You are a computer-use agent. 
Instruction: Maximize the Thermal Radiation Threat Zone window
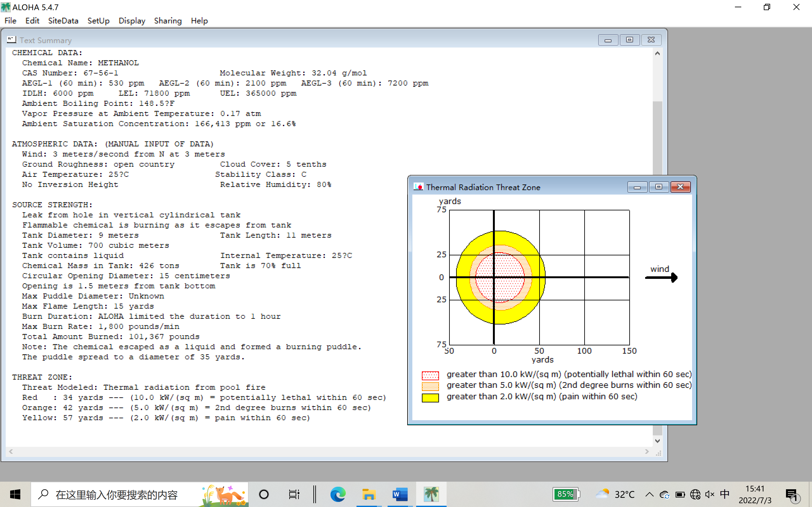pyautogui.click(x=659, y=187)
